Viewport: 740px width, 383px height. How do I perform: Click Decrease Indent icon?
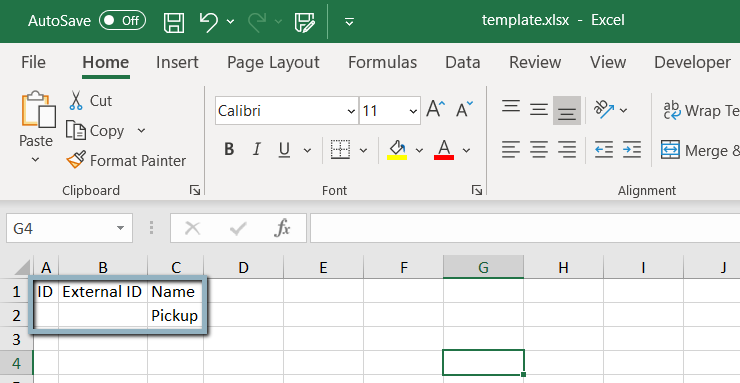pyautogui.click(x=604, y=150)
